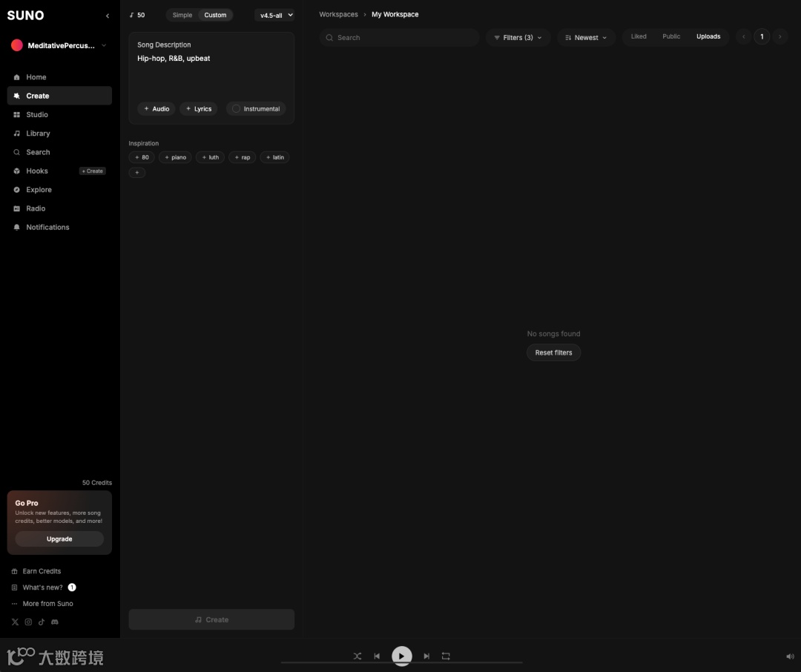Click the playback progress bar
The image size is (801, 672).
coord(401,663)
